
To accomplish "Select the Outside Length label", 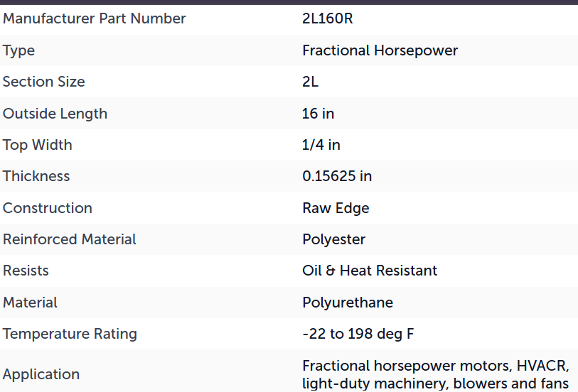I will tap(55, 114).
